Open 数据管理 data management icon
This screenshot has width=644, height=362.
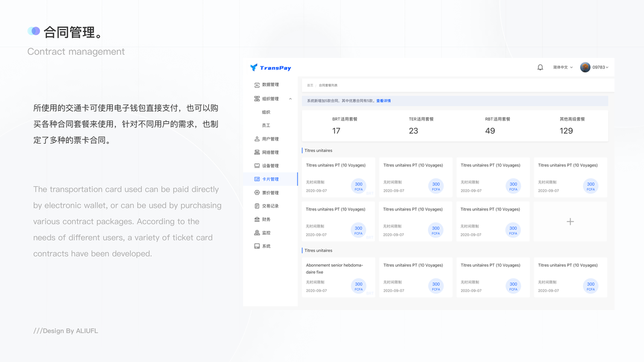coord(257,85)
